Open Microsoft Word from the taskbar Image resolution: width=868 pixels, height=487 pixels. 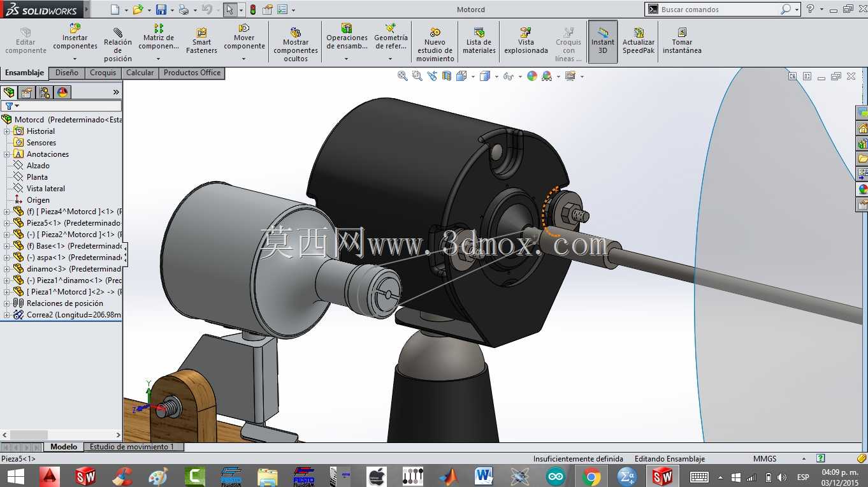point(484,476)
